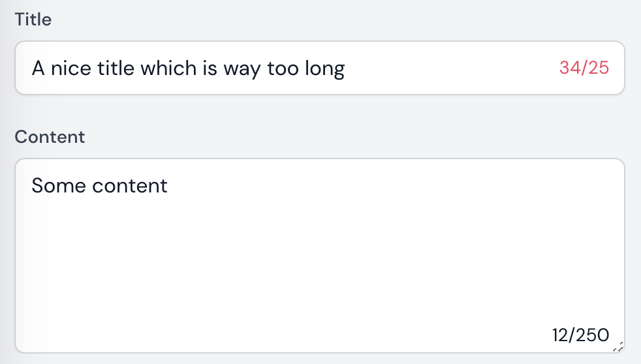The height and width of the screenshot is (364, 641).
Task: Focus the Title input field
Action: click(320, 68)
